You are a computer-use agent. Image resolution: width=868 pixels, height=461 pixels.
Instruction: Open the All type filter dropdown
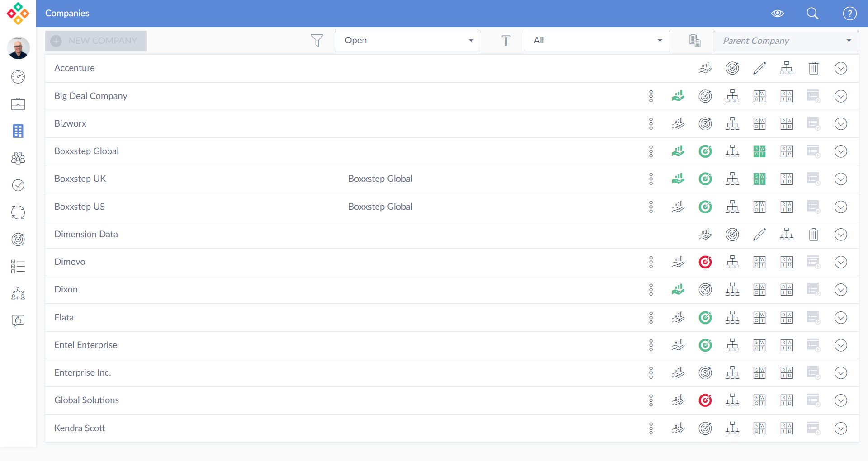(596, 41)
